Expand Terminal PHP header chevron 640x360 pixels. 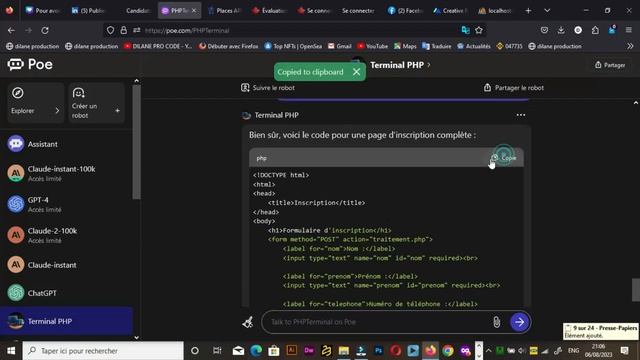[x=429, y=65]
